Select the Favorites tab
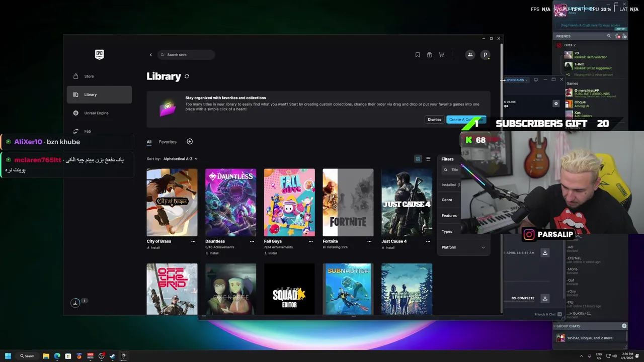The image size is (644, 362). (168, 142)
